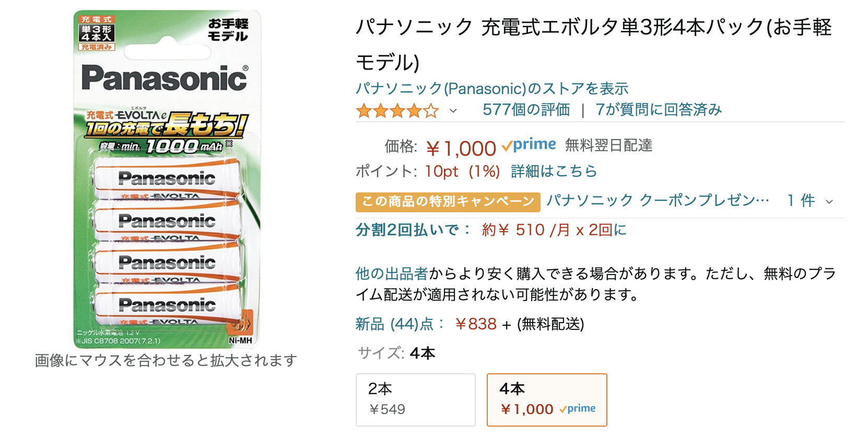Screen dimensions: 868x435
Task: Click the four-star rating icons
Action: point(397,110)
